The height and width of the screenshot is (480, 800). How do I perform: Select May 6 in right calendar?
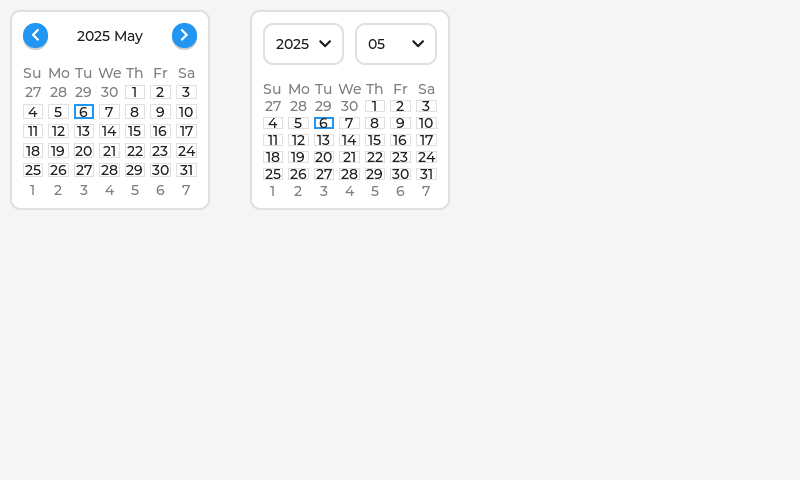pyautogui.click(x=323, y=123)
